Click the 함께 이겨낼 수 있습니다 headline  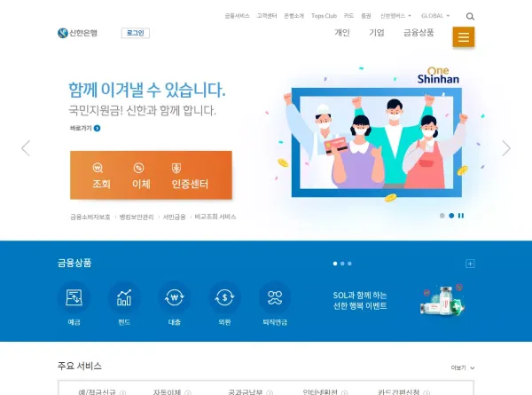click(147, 90)
